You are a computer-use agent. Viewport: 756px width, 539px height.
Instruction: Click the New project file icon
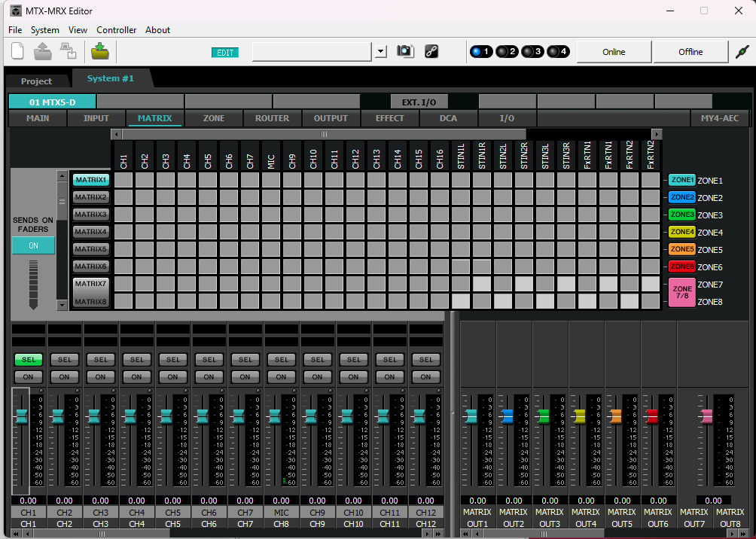(18, 51)
